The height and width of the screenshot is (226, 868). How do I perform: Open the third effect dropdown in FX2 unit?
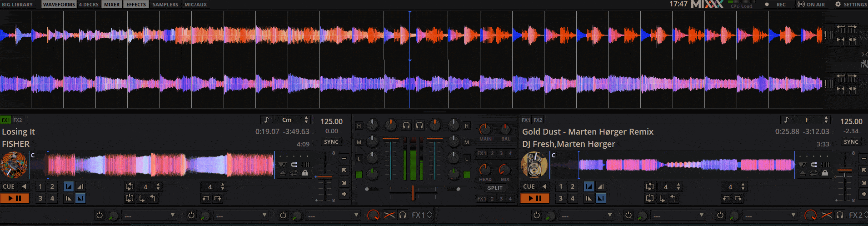click(x=770, y=215)
